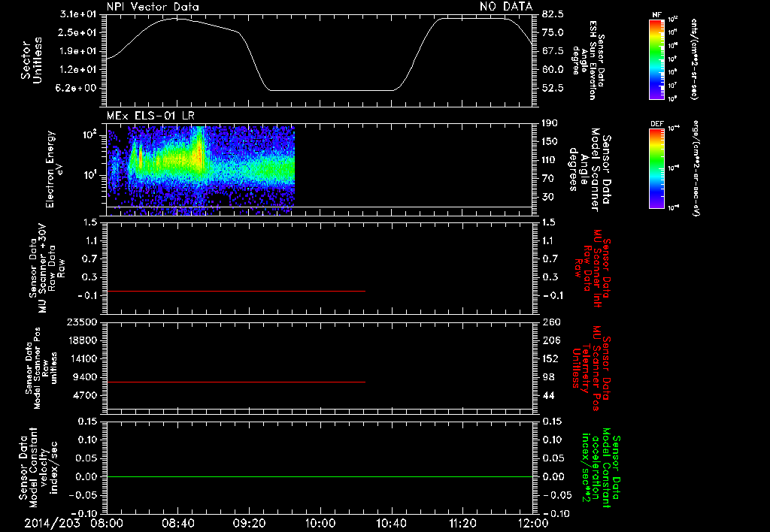This screenshot has height=532, width=770.
Task: Click the 'Model Scanner Pos Raw unitless' axis label
Action: click(41, 368)
